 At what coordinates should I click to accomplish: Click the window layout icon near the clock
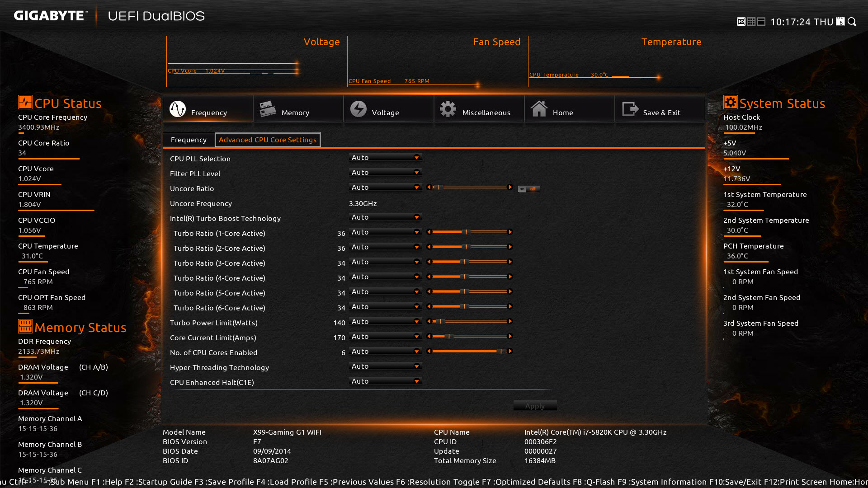pos(761,22)
